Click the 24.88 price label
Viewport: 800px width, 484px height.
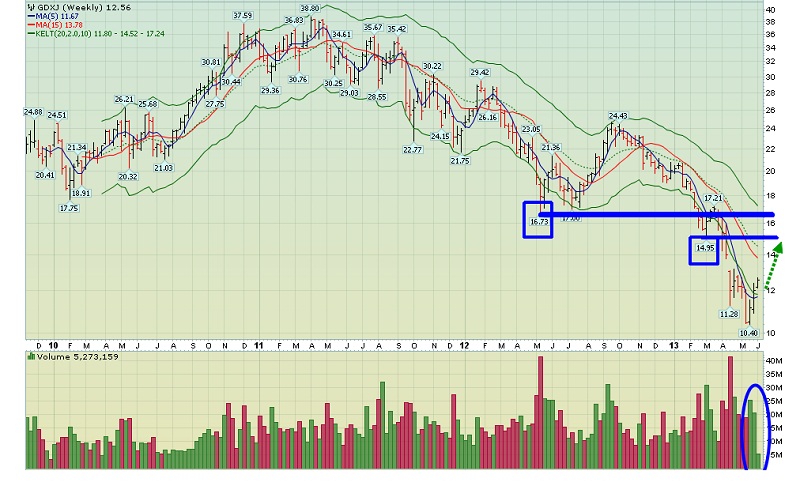pyautogui.click(x=33, y=112)
